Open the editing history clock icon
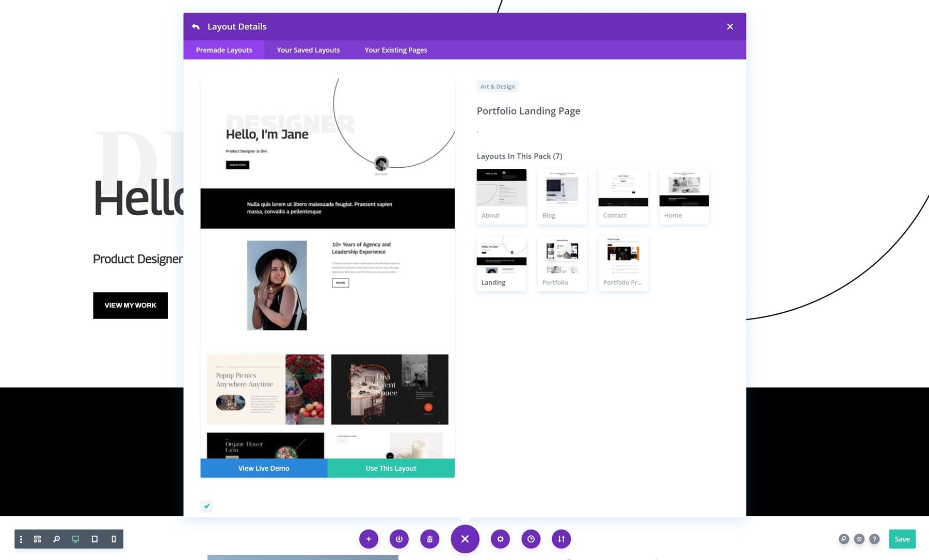The height and width of the screenshot is (560, 929). point(531,539)
